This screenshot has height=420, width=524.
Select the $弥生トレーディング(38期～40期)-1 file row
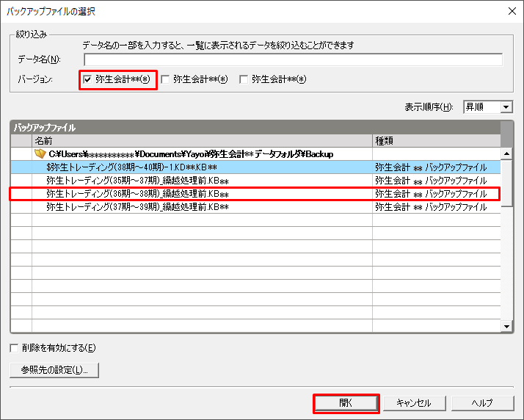tap(255, 167)
